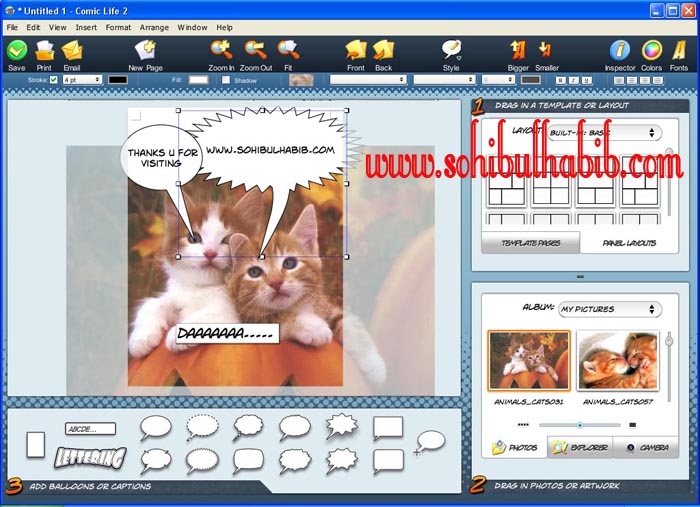Click the white Fill color swatch
The width and height of the screenshot is (700, 507).
coord(199,80)
